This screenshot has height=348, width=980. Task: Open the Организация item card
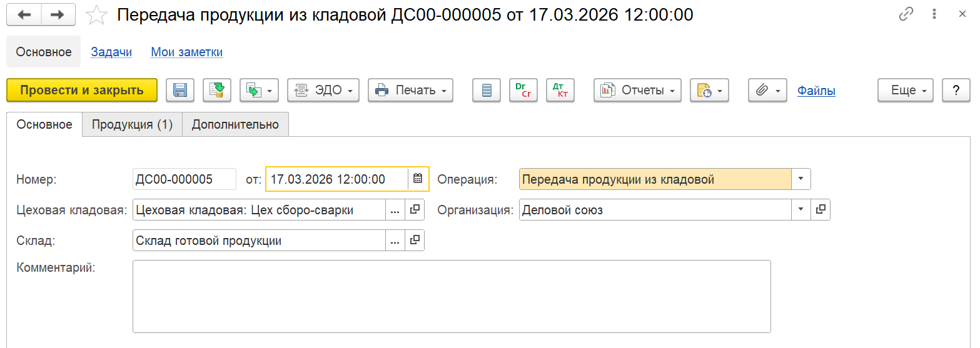click(x=821, y=210)
